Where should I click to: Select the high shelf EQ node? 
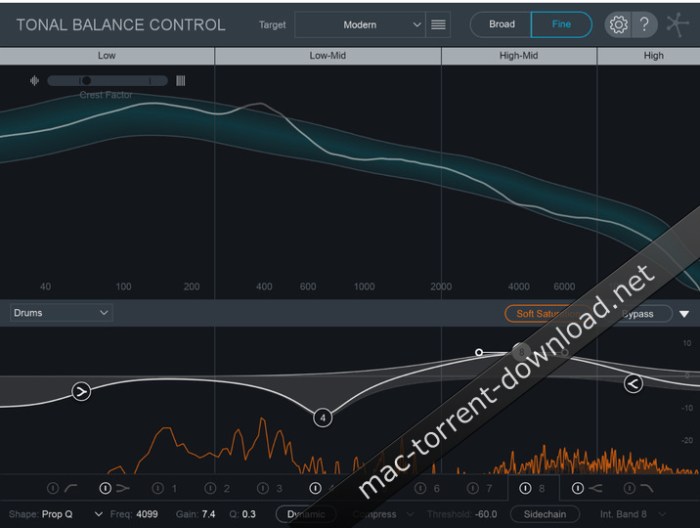633,383
